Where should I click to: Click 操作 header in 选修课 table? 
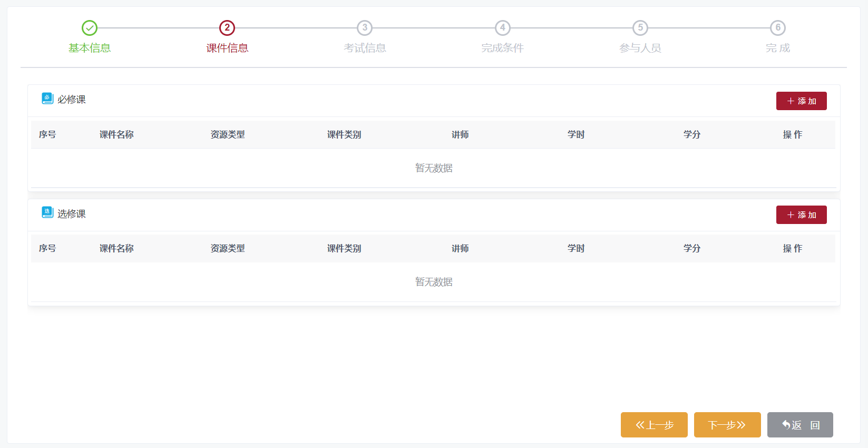pyautogui.click(x=793, y=248)
